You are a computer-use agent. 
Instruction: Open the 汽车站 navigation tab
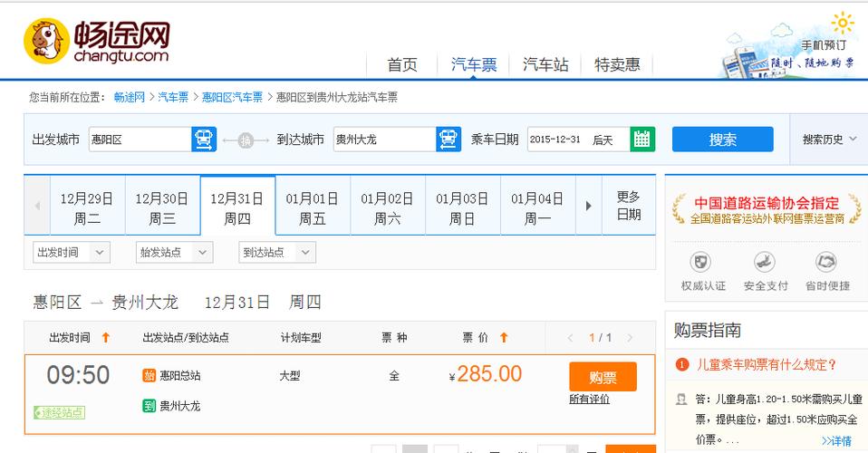coord(545,65)
